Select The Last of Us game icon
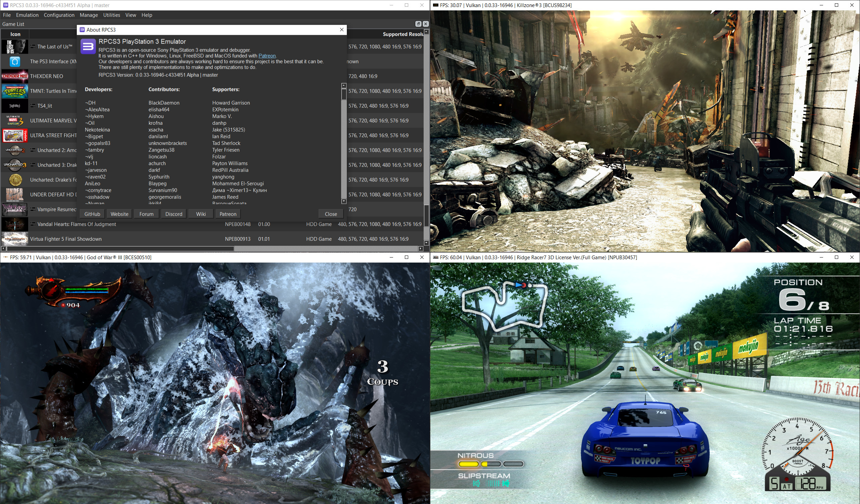The width and height of the screenshot is (860, 504). tap(15, 47)
